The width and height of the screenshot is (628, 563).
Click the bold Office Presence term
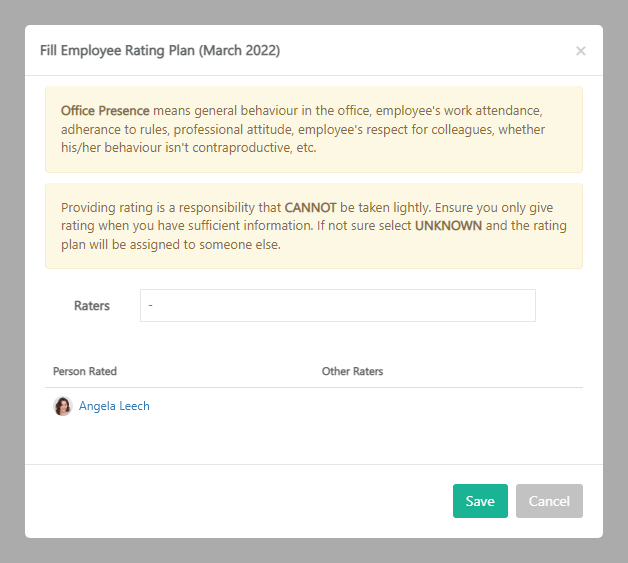[x=105, y=110]
